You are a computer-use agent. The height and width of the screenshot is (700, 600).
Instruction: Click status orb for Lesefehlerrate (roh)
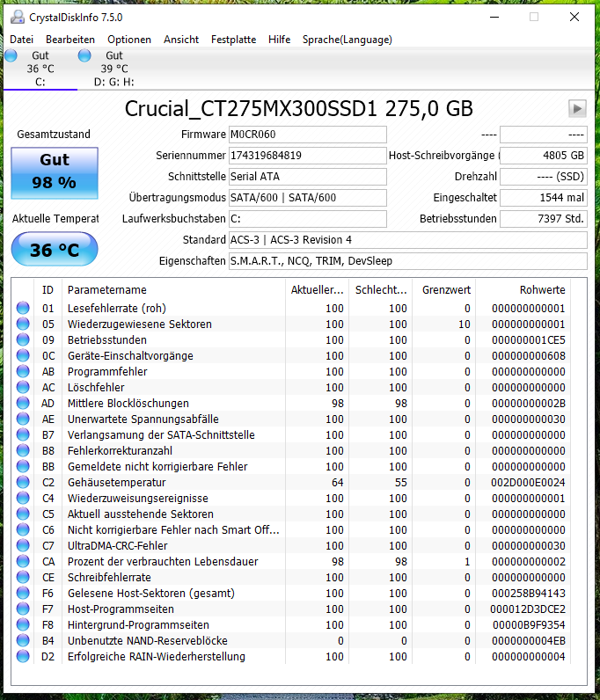coord(23,308)
